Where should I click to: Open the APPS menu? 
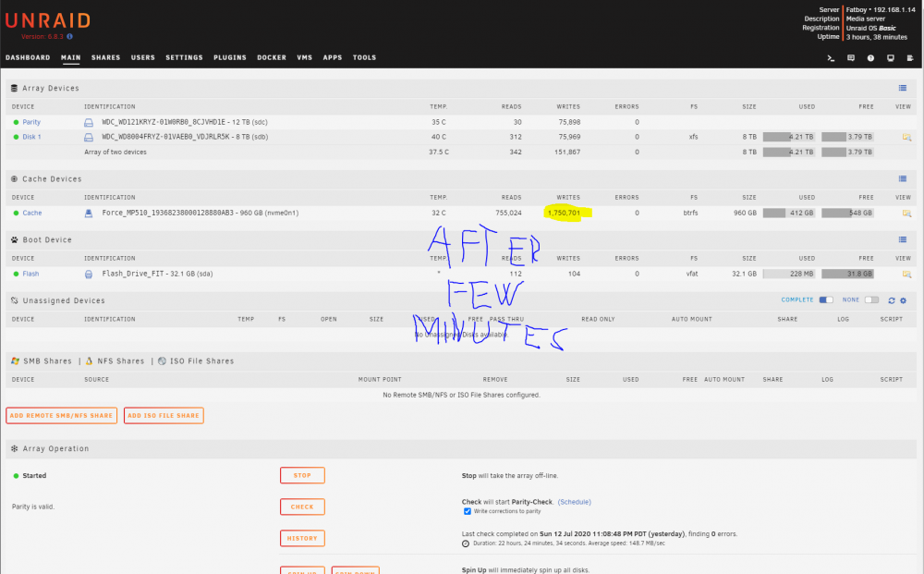[x=333, y=57]
